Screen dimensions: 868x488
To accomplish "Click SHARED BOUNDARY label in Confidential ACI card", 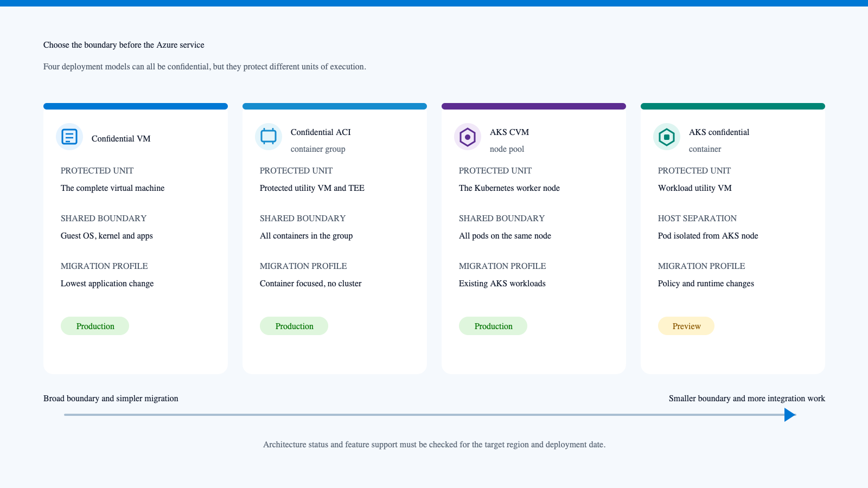I will (x=303, y=219).
